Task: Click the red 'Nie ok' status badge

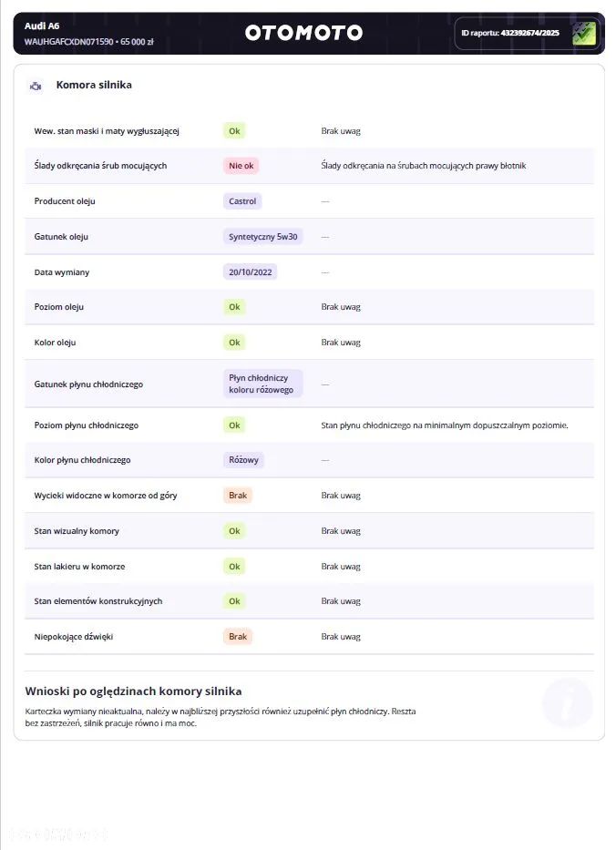Action: tap(241, 166)
